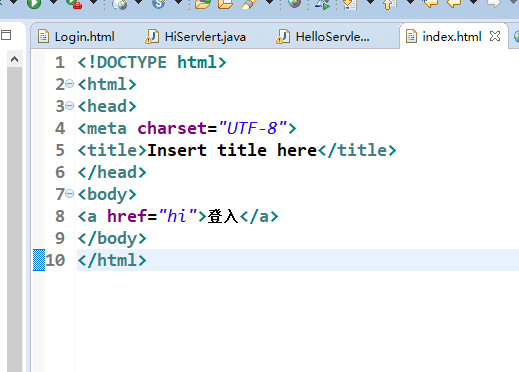Viewport: 519px width, 372px height.
Task: Click the <!DOCTYPE html> text on line 1
Action: 152,62
